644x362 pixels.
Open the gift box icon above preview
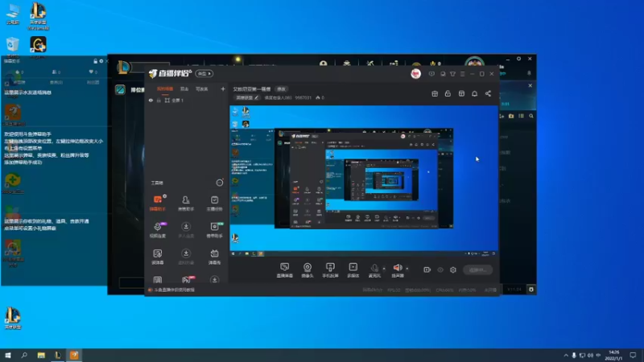(435, 93)
